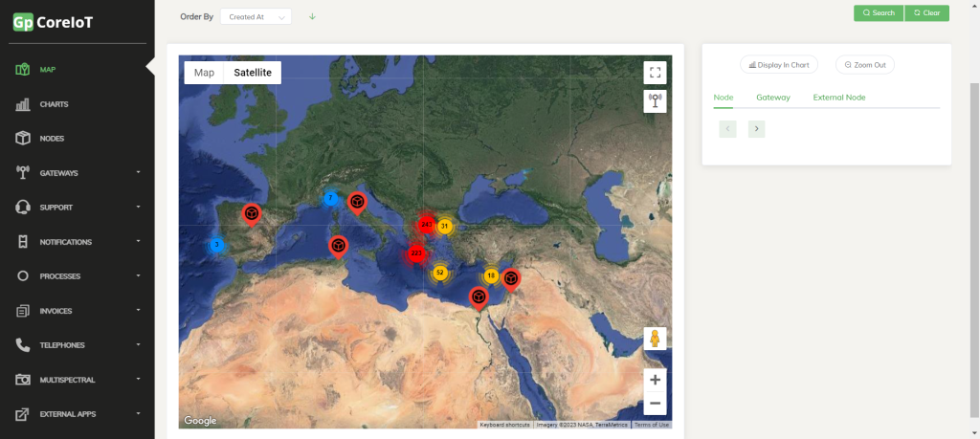This screenshot has width=980, height=439.
Task: Zoom in with the map plus button
Action: tap(655, 380)
